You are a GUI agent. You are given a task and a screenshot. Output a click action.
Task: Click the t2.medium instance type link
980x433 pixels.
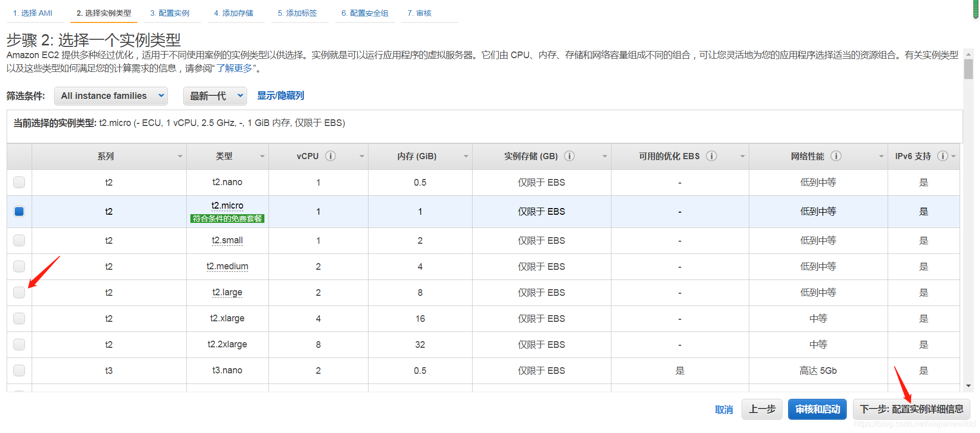tap(227, 266)
